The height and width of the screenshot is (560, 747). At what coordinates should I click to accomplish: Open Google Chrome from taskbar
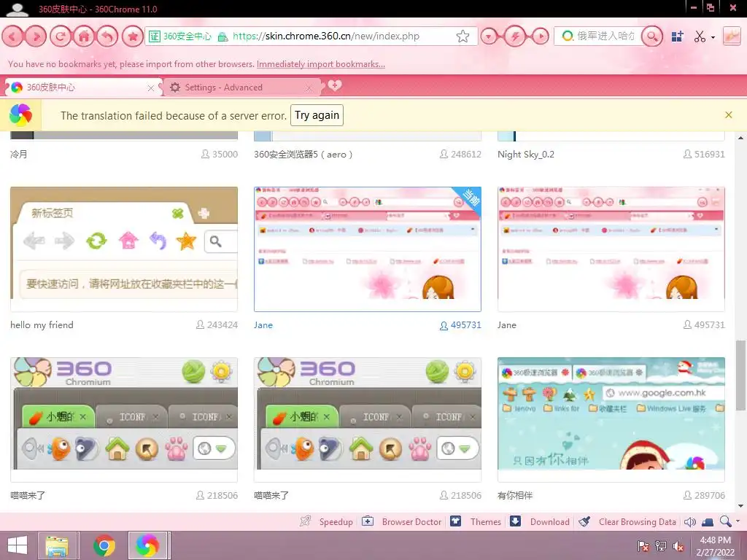click(104, 545)
